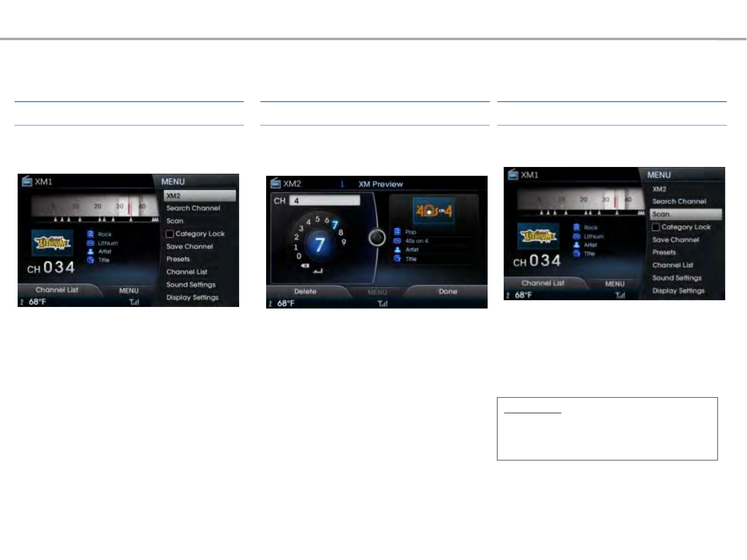Tap the MENU bottom button on the right XM1 screen
747x560 pixels.
pos(615,284)
